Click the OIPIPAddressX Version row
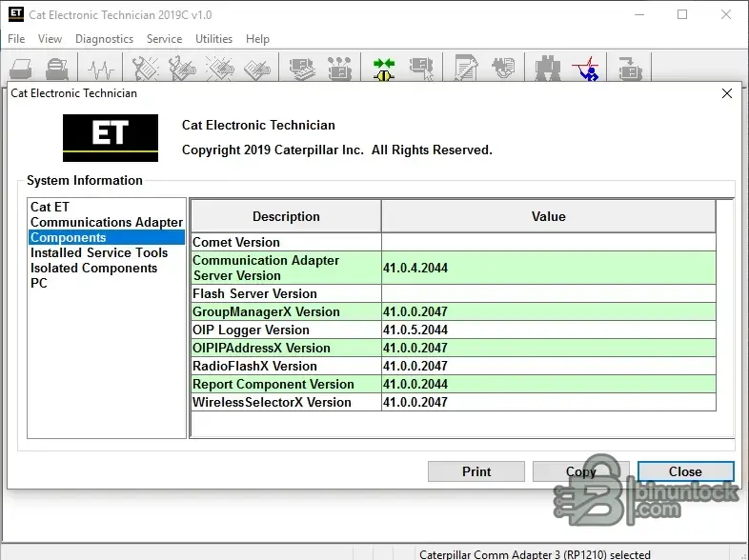749x560 pixels. [454, 348]
